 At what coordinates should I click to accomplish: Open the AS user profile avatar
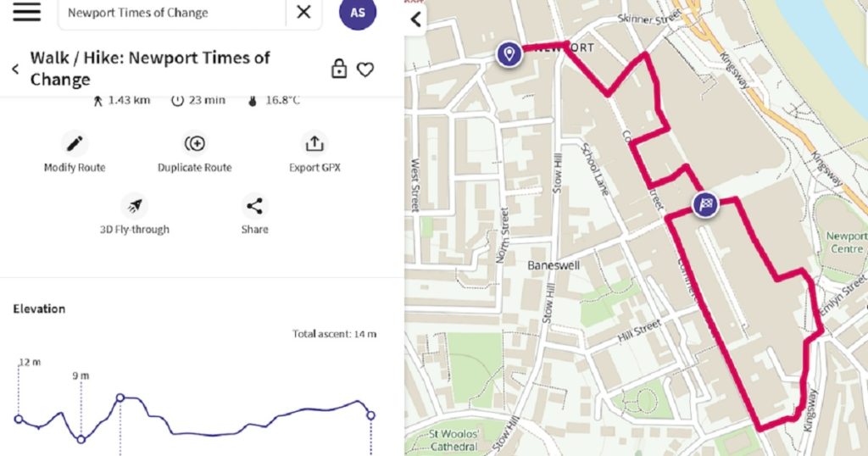[357, 13]
